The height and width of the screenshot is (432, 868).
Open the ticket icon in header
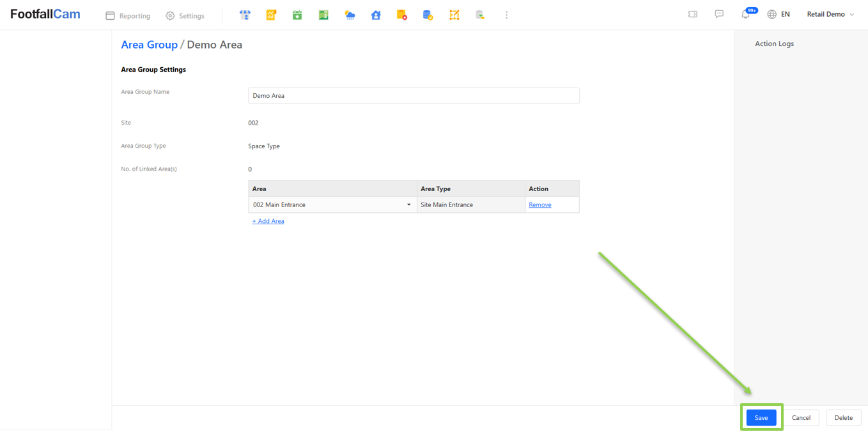[x=693, y=14]
